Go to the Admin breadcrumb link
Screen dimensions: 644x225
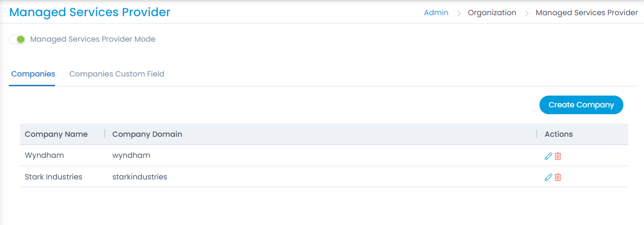436,13
